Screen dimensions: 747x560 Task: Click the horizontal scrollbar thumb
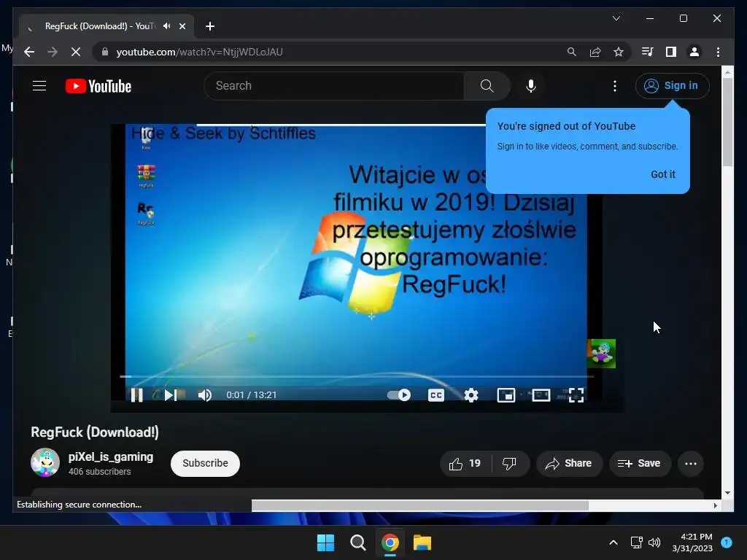(x=419, y=505)
